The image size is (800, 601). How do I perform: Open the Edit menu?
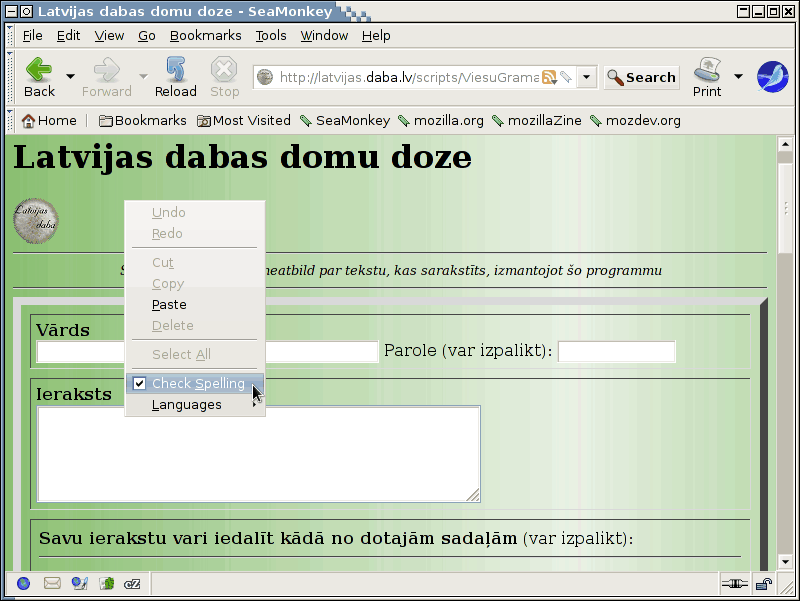68,36
